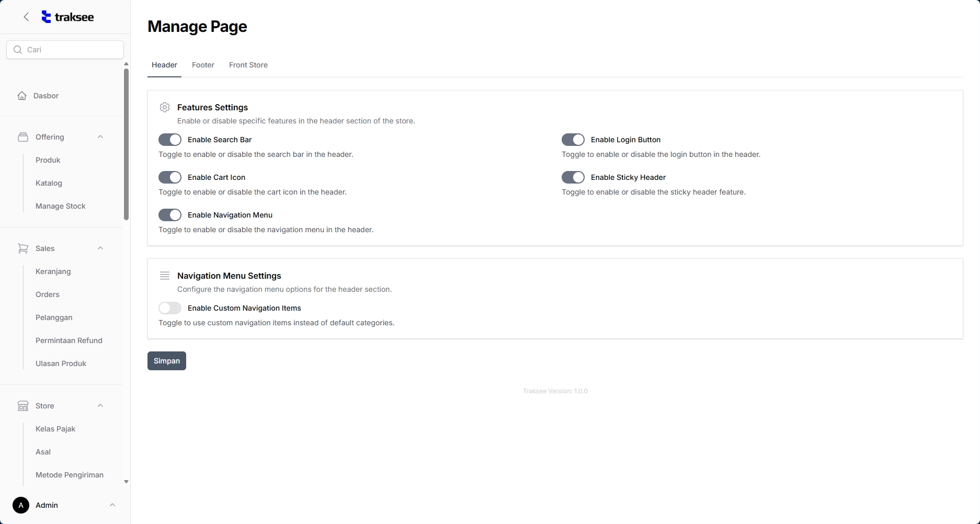Click the sidebar vertical scrollbar thumb
Viewport: 980px width, 524px height.
[x=126, y=144]
